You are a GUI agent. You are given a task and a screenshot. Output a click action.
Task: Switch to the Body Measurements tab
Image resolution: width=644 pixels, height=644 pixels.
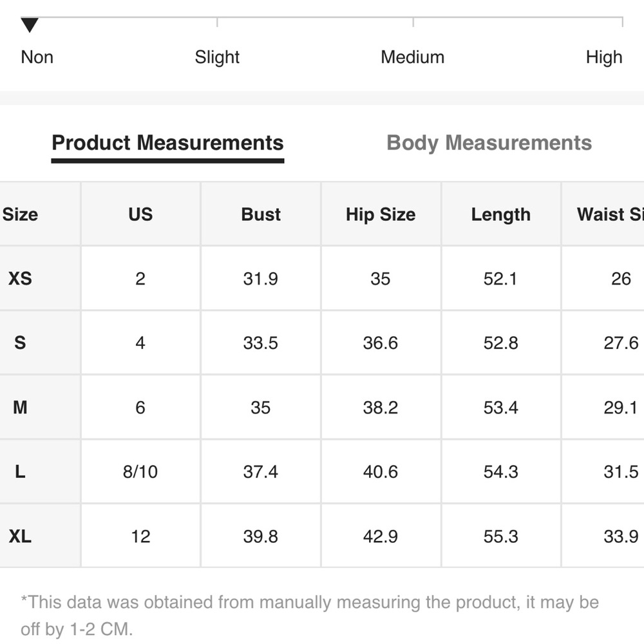(x=489, y=143)
